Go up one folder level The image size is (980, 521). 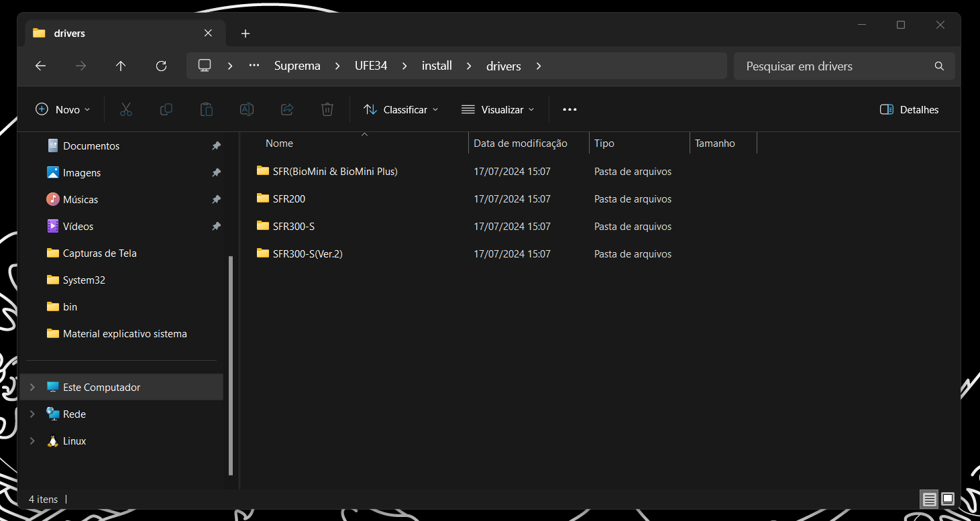click(x=121, y=66)
